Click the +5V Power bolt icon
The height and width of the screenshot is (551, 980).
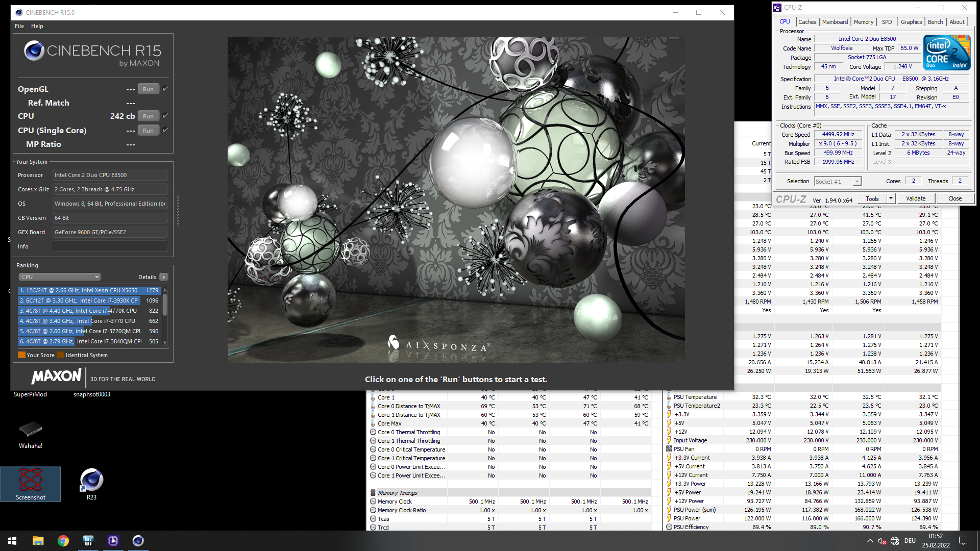point(669,492)
